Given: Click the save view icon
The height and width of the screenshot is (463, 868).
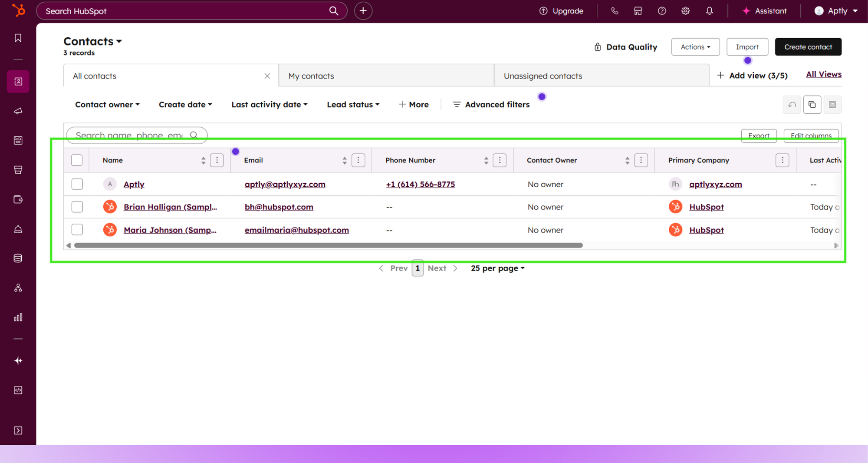Looking at the screenshot, I should tap(832, 105).
